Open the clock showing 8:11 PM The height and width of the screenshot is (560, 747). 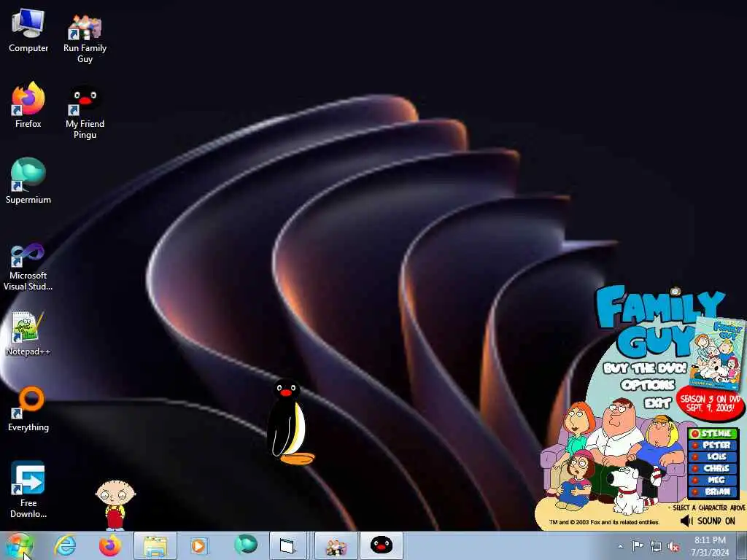pyautogui.click(x=710, y=546)
